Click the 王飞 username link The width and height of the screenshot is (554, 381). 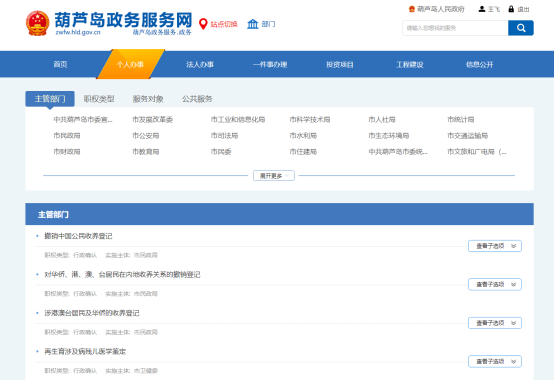click(494, 10)
